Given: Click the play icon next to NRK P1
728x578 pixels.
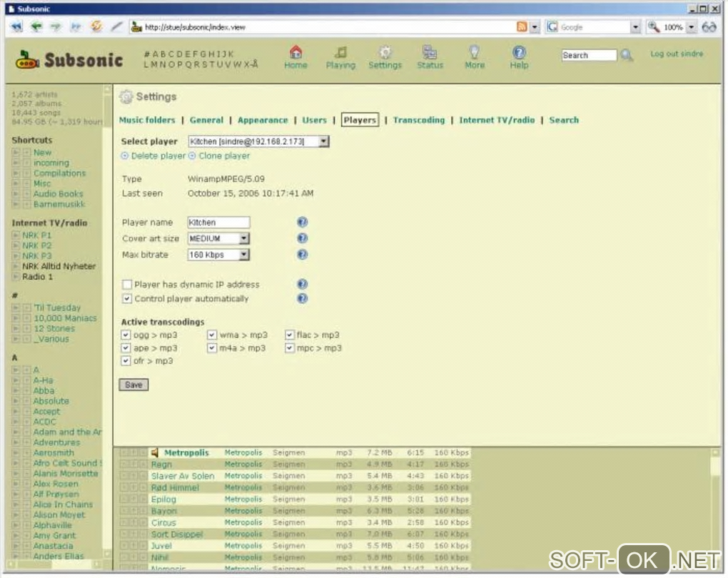Looking at the screenshot, I should 16,235.
